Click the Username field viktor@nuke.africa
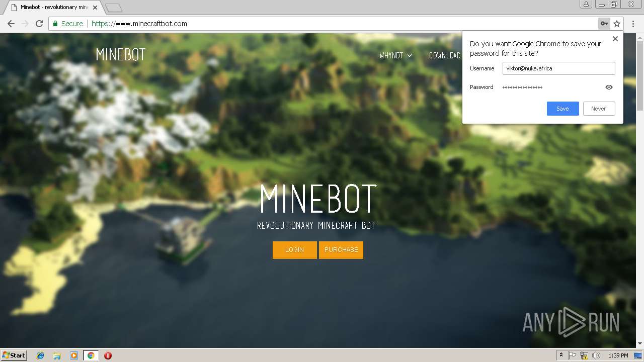 [558, 68]
